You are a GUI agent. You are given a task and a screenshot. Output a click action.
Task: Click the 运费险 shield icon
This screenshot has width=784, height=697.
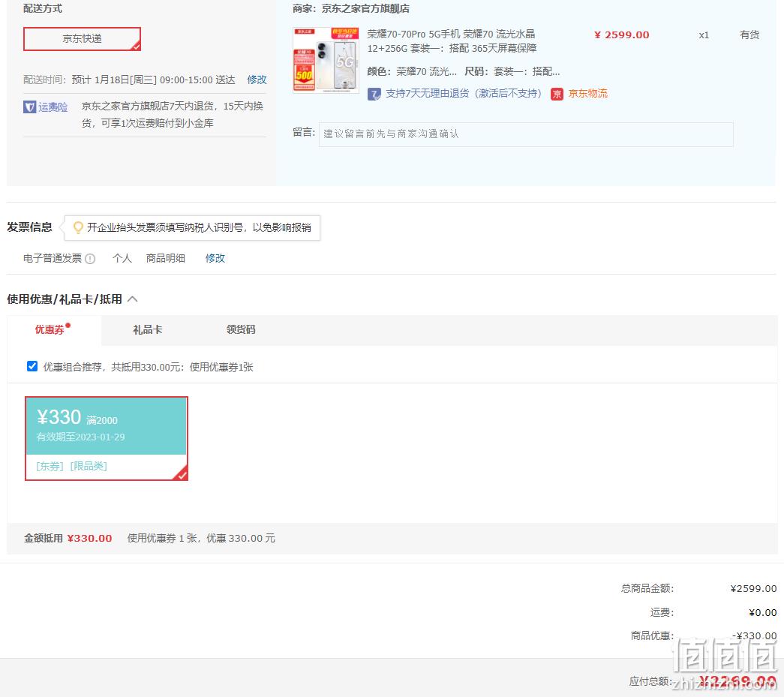pyautogui.click(x=29, y=107)
